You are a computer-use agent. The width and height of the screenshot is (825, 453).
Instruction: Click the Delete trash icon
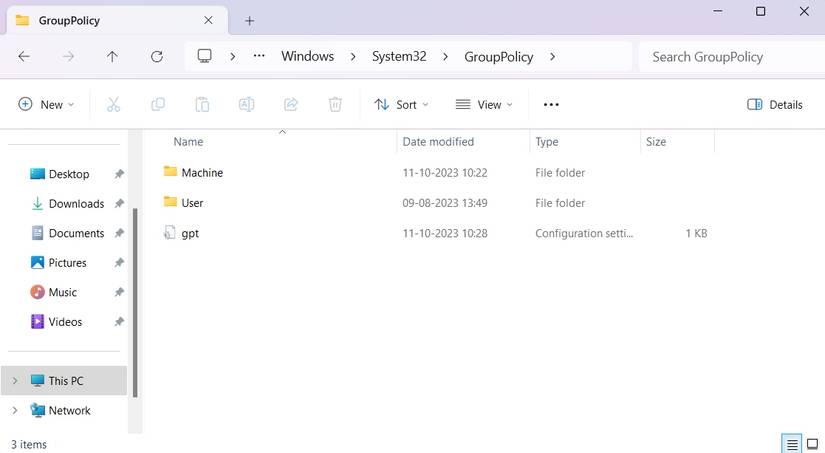click(335, 104)
